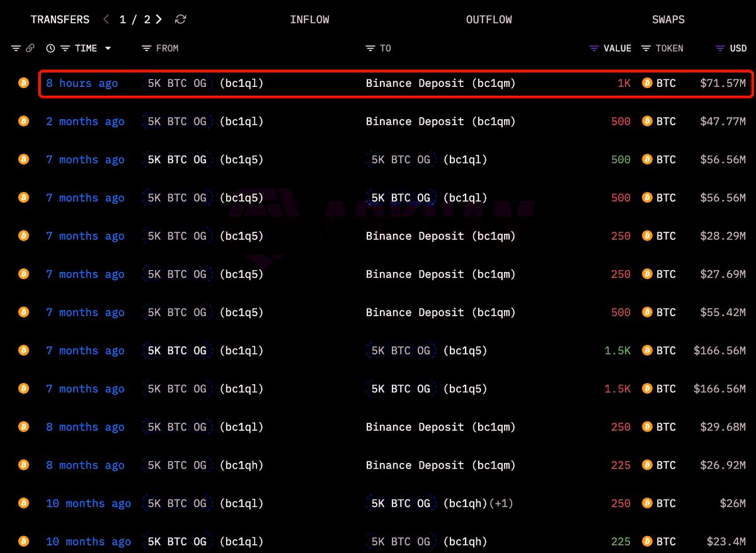Viewport: 756px width, 553px height.
Task: Click the $26M USD amount
Action: click(733, 503)
